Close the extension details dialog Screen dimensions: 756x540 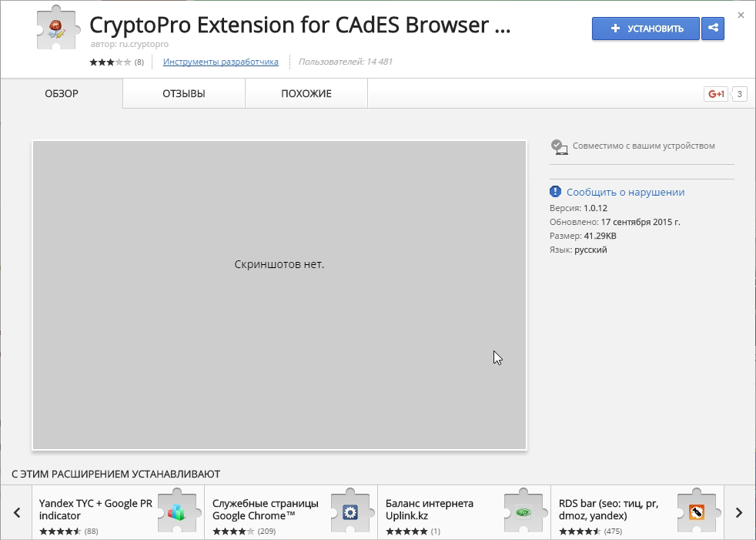pyautogui.click(x=741, y=15)
